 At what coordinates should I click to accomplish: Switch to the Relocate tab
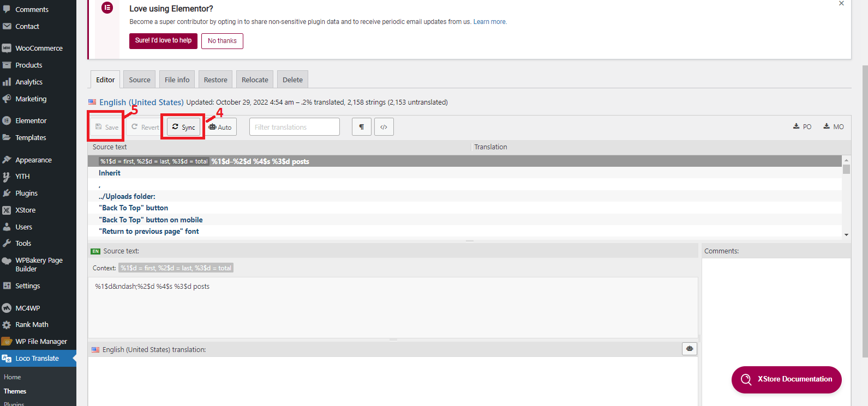point(255,80)
